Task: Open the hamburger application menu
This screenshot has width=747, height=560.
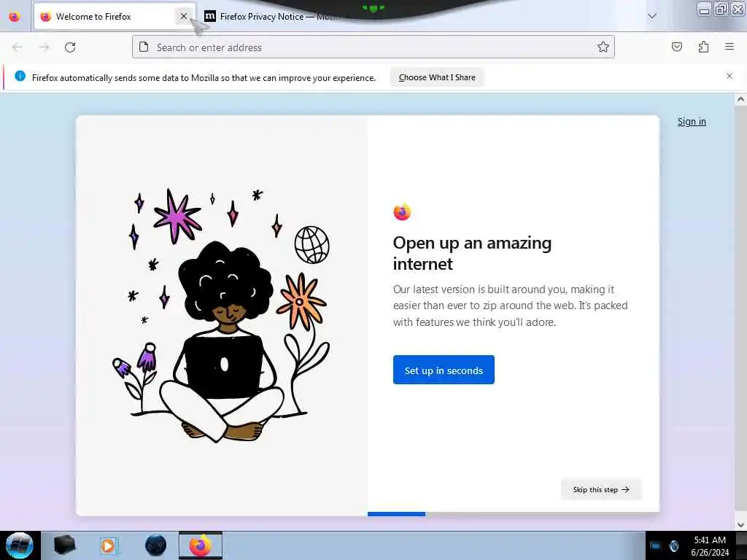Action: [x=729, y=47]
